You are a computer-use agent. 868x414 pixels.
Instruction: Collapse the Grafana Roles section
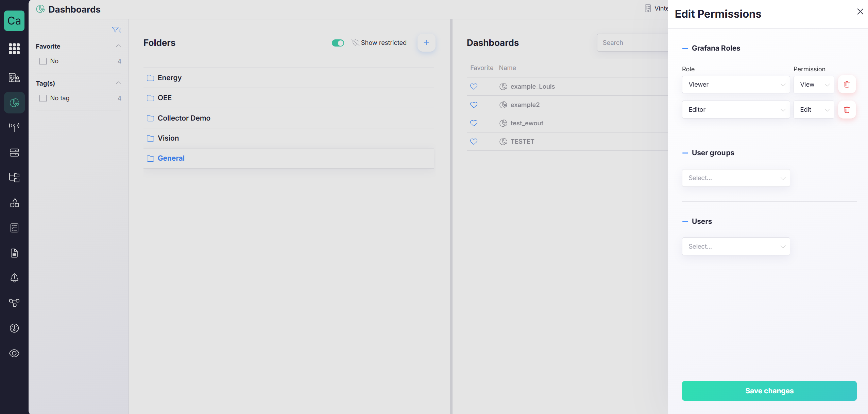[685, 48]
